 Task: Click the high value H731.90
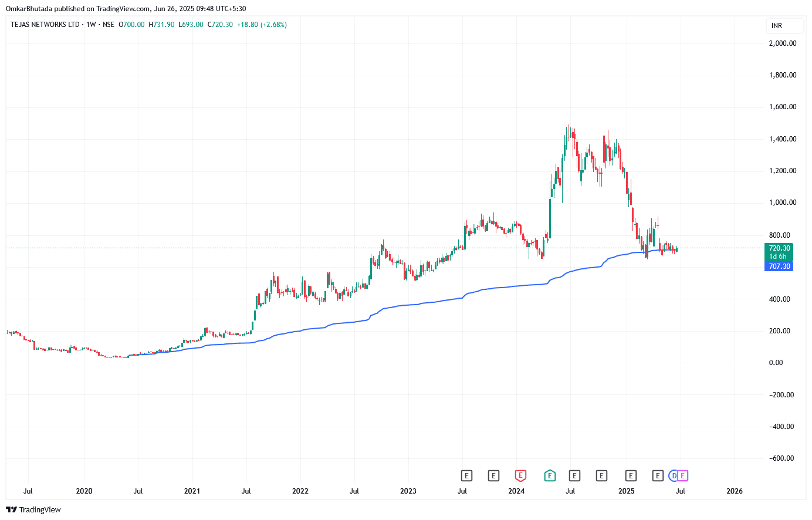click(161, 25)
